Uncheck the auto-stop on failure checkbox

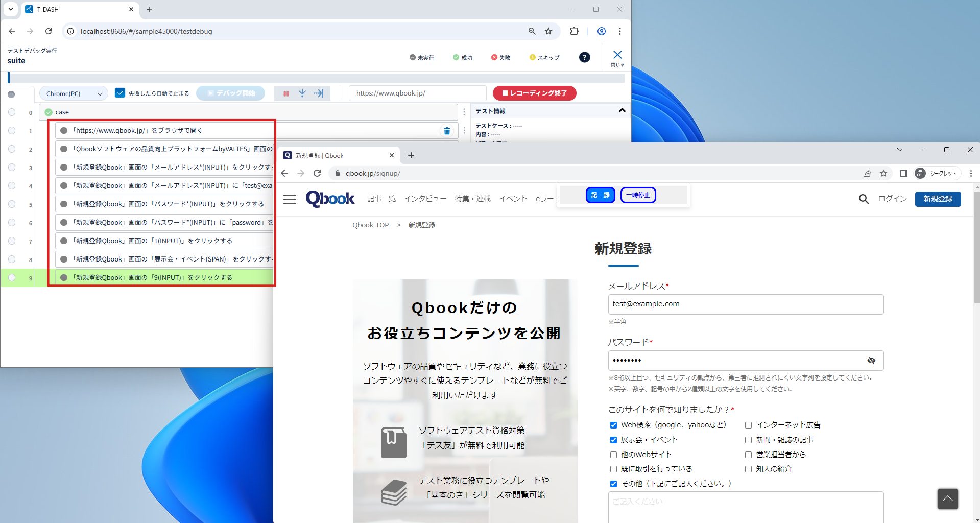tap(120, 93)
